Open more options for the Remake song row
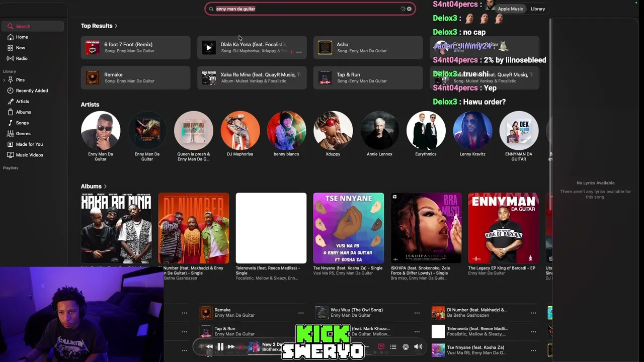The height and width of the screenshot is (362, 644). click(301, 313)
